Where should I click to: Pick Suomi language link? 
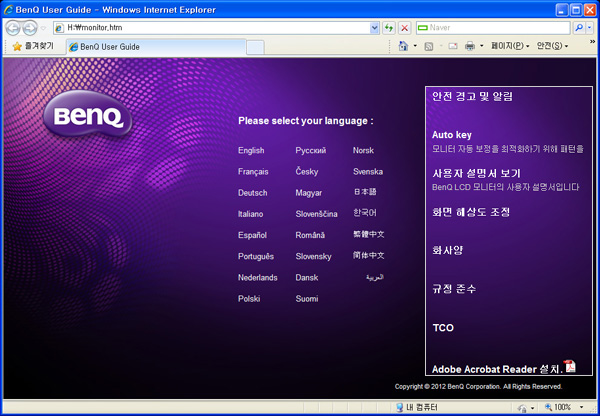[307, 299]
